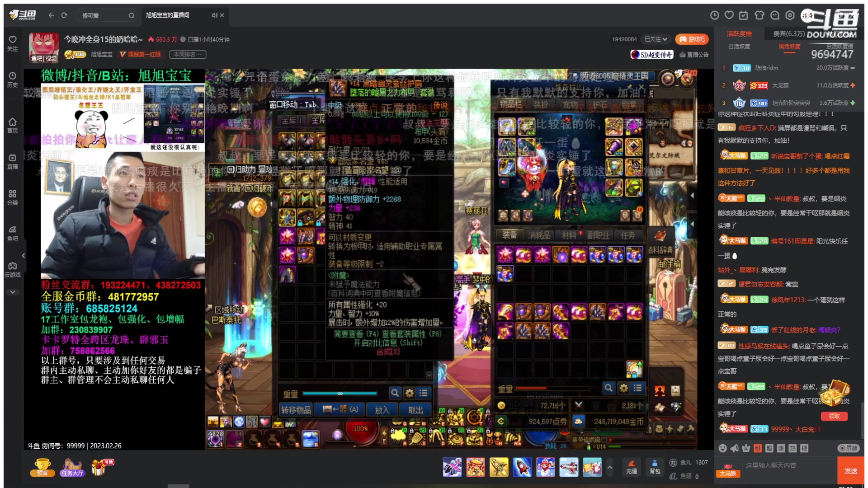Open the hexagon settings icon
Screen dimensions: 868x488
tap(790, 15)
